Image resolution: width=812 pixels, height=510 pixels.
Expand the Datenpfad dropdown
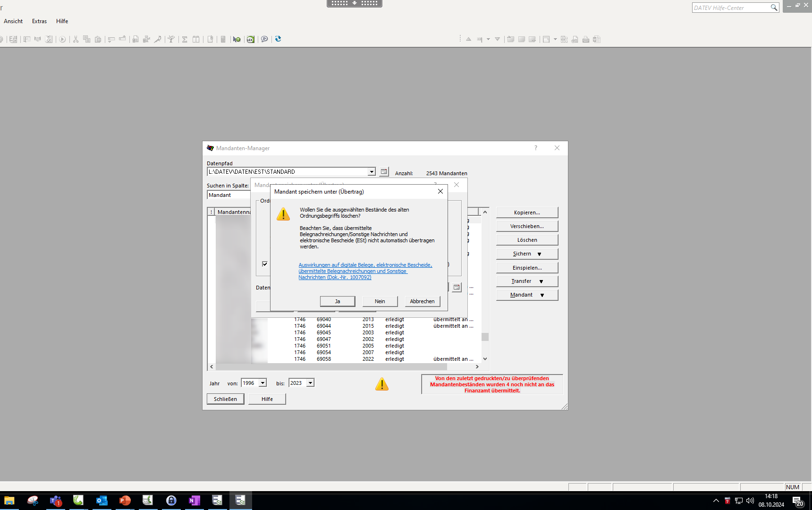tap(372, 172)
